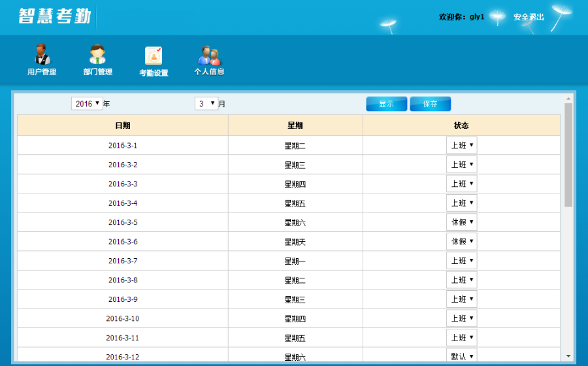Open status dropdown for 2016-3-7

pyautogui.click(x=462, y=261)
